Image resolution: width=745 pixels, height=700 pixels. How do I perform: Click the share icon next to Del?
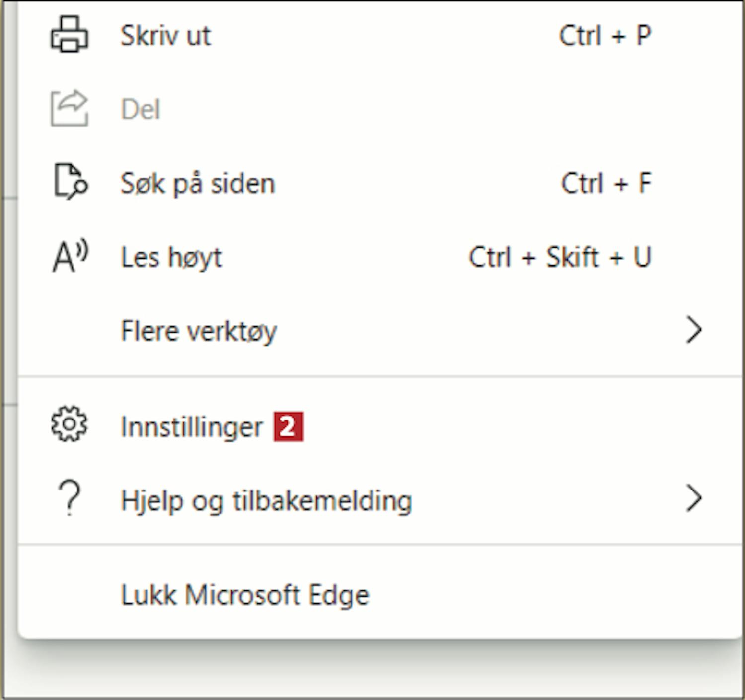coord(70,108)
